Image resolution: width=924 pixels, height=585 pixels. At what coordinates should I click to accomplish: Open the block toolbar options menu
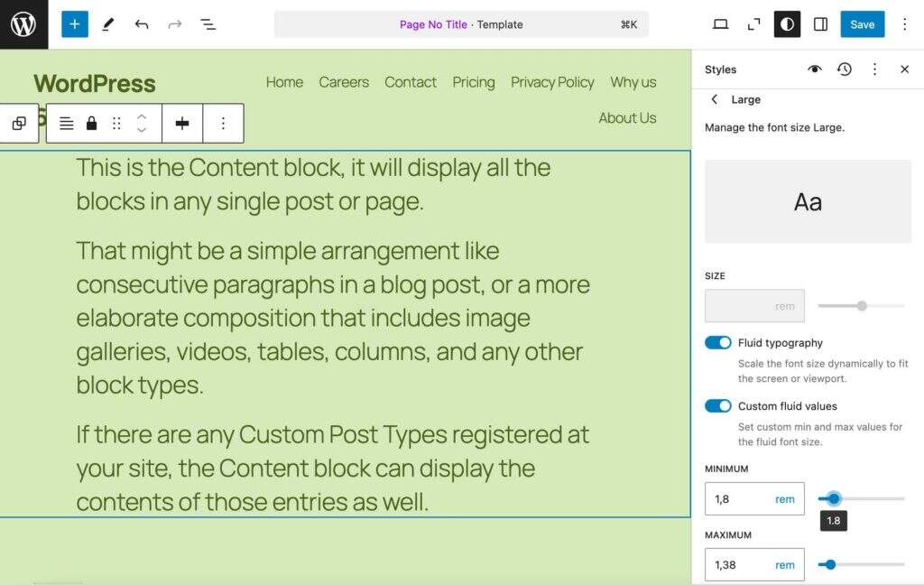pos(223,124)
